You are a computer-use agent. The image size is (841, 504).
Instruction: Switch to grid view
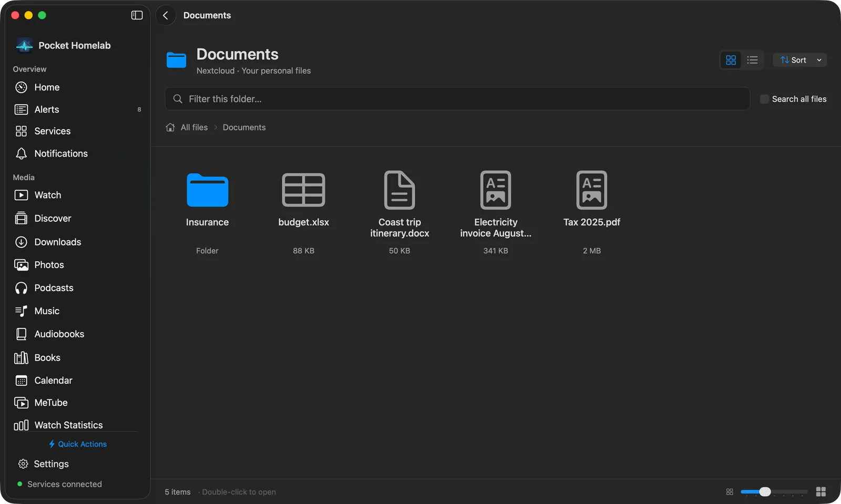[x=731, y=60]
